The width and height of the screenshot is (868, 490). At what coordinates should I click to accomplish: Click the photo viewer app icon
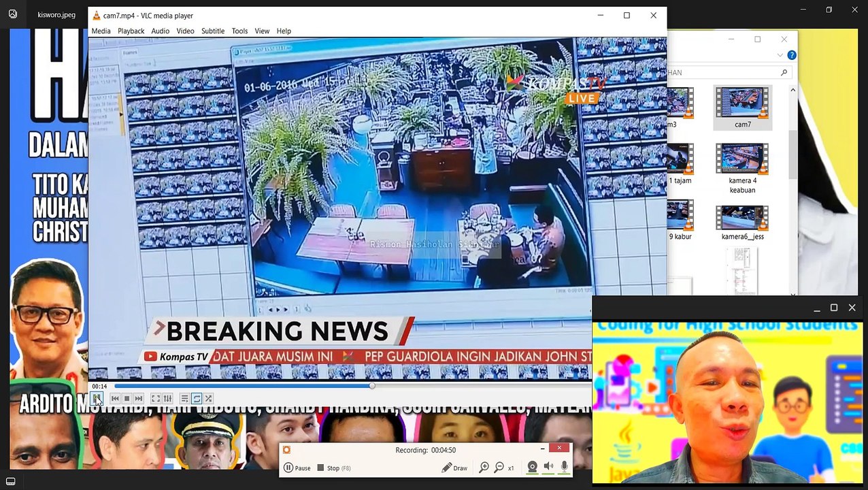[x=12, y=14]
